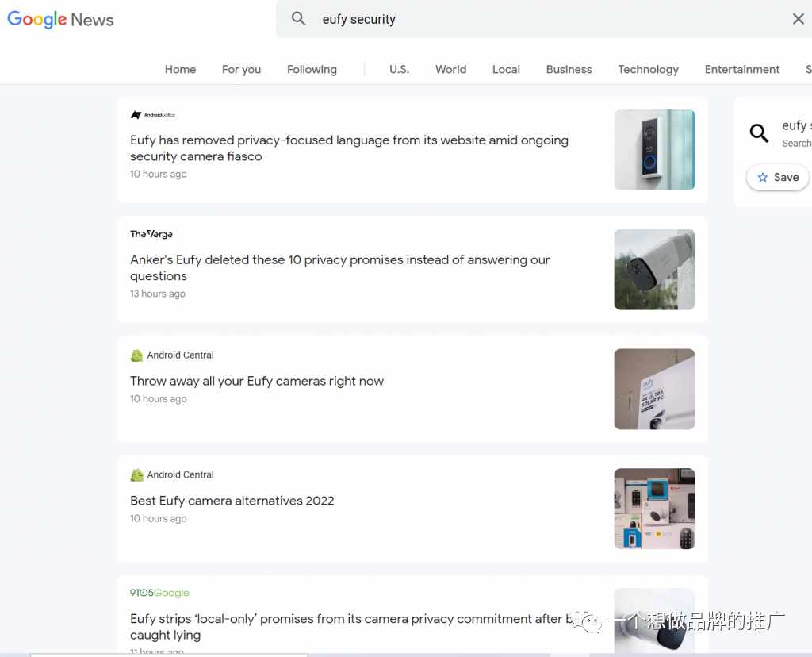Open the Following tab
Viewport: 812px width, 657px height.
click(x=312, y=70)
